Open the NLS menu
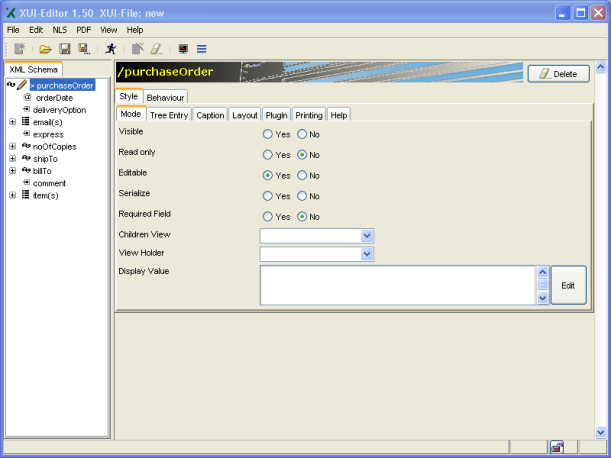The width and height of the screenshot is (611, 458). pos(60,31)
